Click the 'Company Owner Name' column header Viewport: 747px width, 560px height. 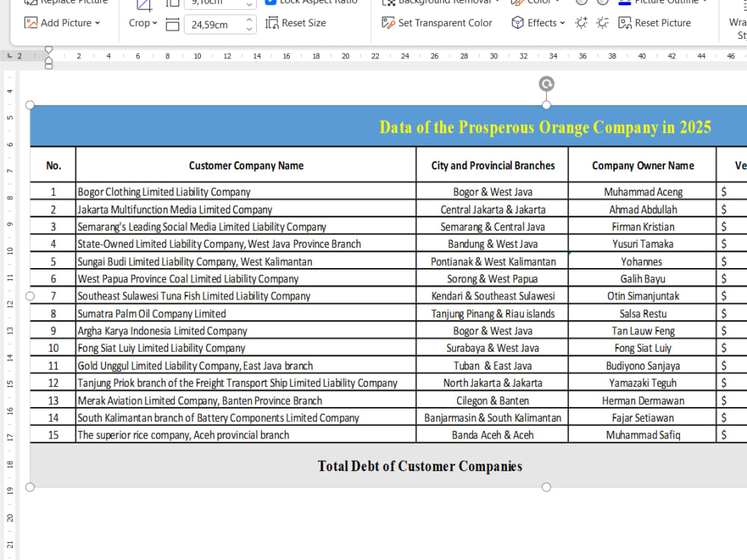(642, 165)
